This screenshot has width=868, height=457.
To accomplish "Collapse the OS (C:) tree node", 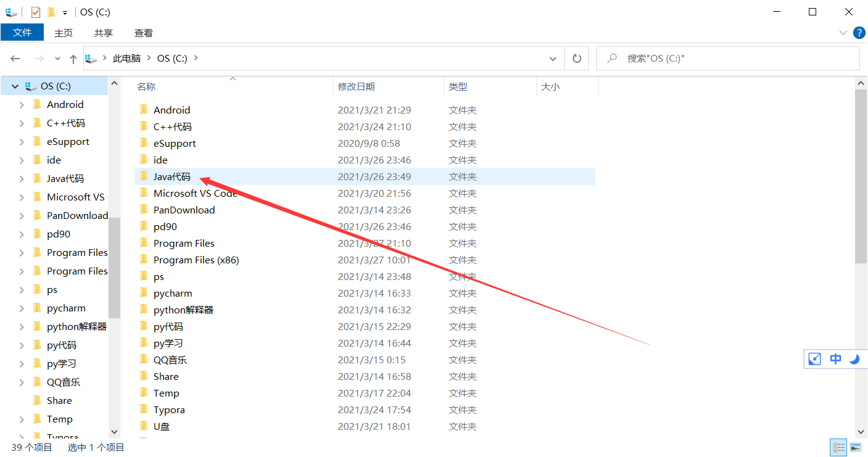I will click(x=15, y=86).
